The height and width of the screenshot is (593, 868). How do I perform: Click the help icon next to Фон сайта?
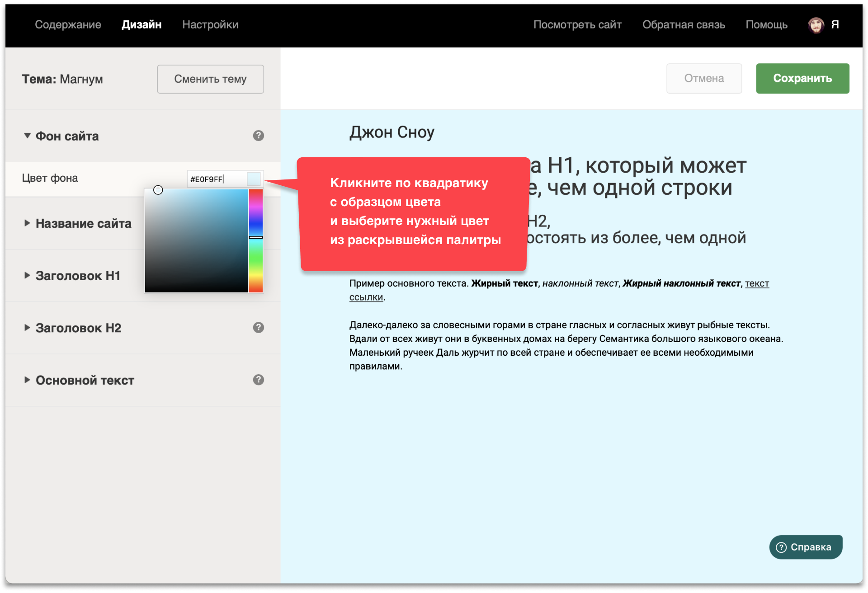258,136
